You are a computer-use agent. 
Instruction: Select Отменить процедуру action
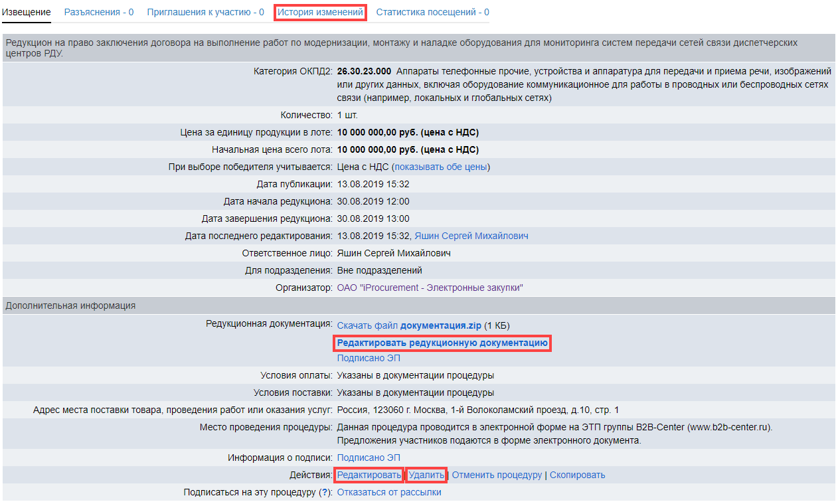(x=497, y=475)
